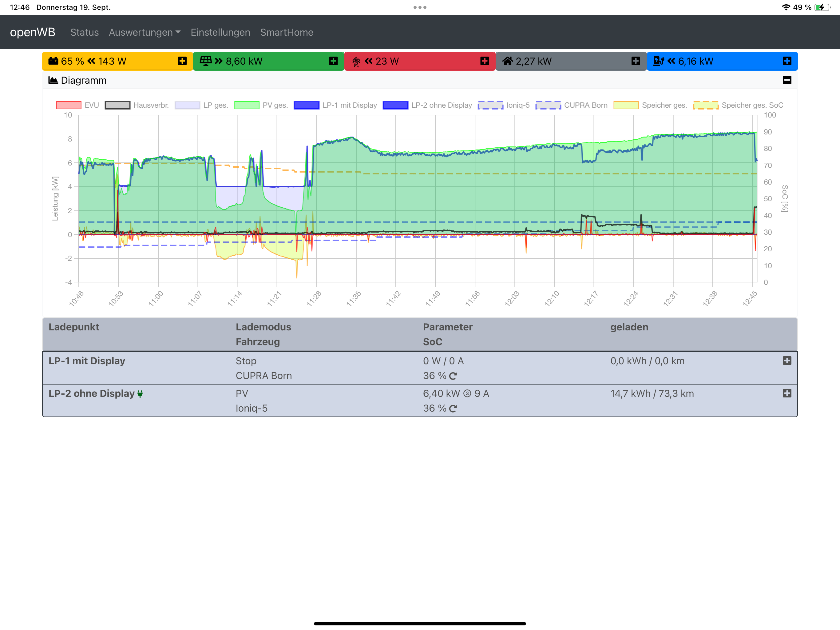The width and height of the screenshot is (840, 630).
Task: Open the Einstellungen menu item
Action: (x=220, y=32)
